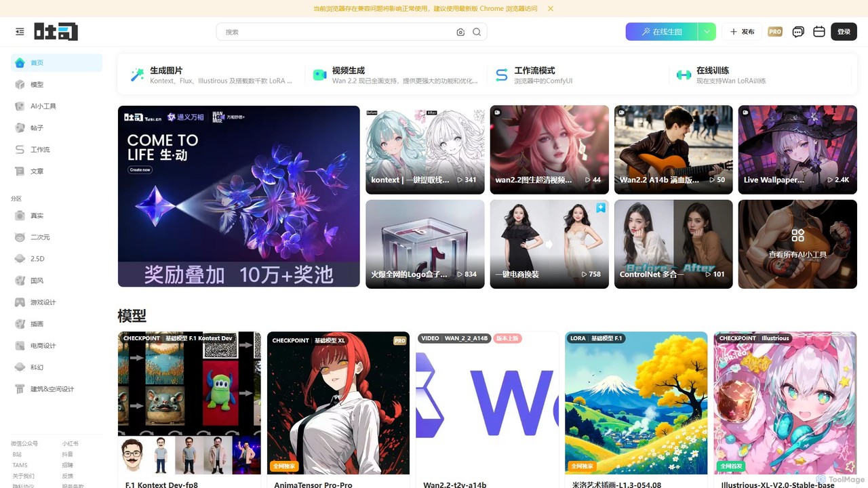The width and height of the screenshot is (868, 488).
Task: Select the 科幻 category
Action: [56, 367]
